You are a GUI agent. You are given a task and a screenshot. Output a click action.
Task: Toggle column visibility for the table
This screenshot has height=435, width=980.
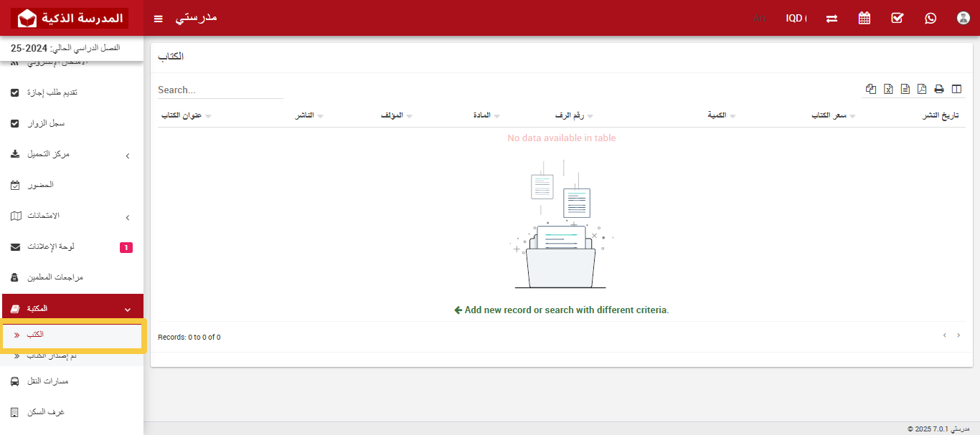click(x=956, y=89)
